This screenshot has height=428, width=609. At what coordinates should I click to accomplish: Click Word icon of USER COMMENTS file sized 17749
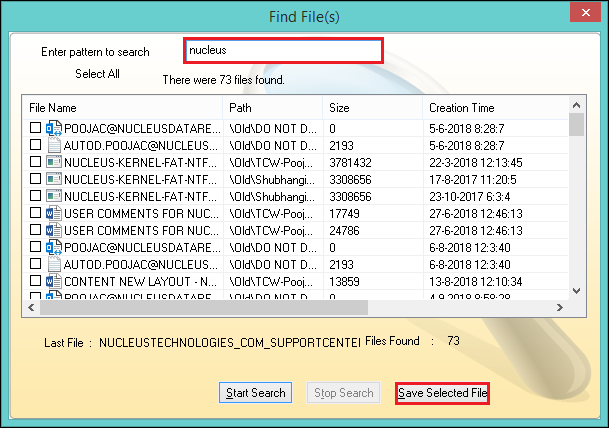point(54,214)
